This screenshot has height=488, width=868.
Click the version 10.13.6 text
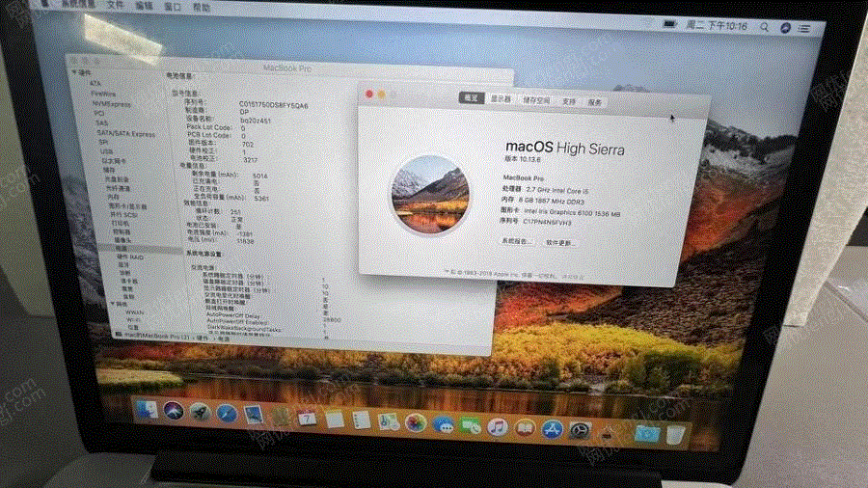[523, 159]
